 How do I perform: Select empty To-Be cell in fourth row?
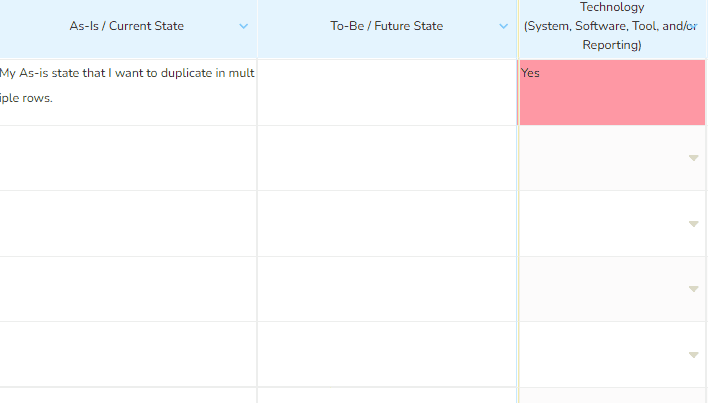coord(387,289)
